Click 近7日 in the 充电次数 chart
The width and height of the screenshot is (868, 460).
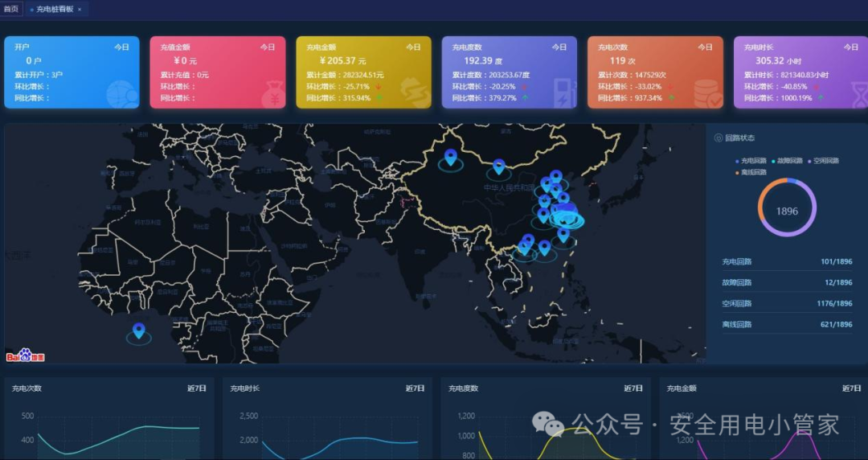click(x=197, y=388)
